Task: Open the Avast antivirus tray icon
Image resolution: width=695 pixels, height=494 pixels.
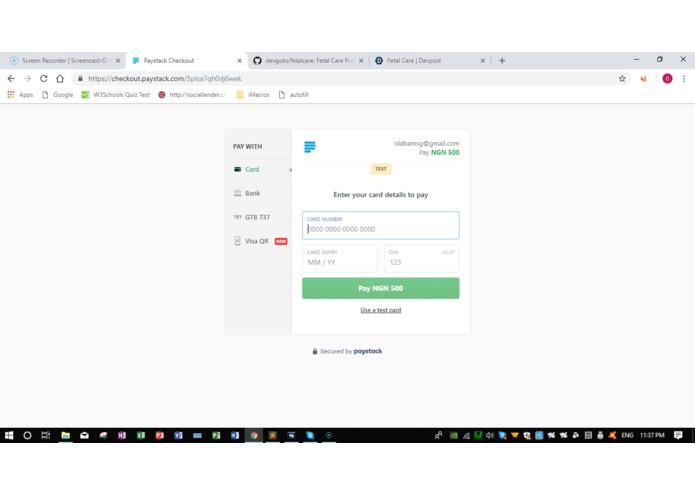Action: [x=612, y=436]
